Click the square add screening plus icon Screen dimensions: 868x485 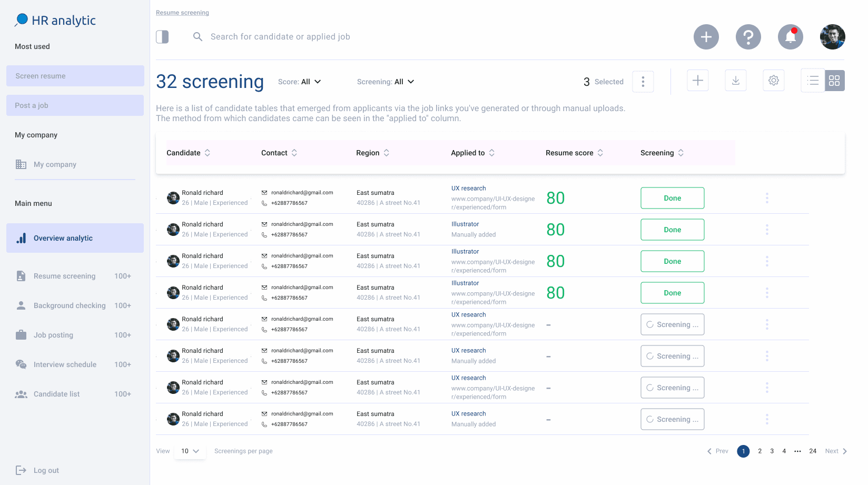point(697,81)
